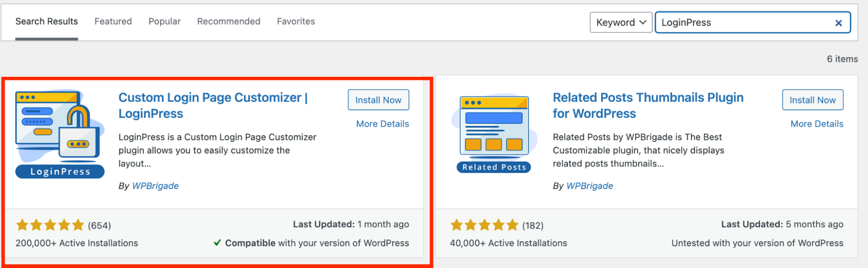Expand the Keyword search type dropdown
The width and height of the screenshot is (868, 268).
[621, 22]
